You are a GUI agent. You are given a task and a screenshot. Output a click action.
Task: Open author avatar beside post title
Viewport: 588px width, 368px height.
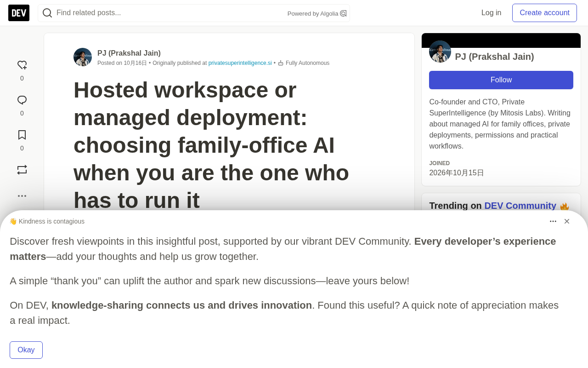click(x=83, y=57)
